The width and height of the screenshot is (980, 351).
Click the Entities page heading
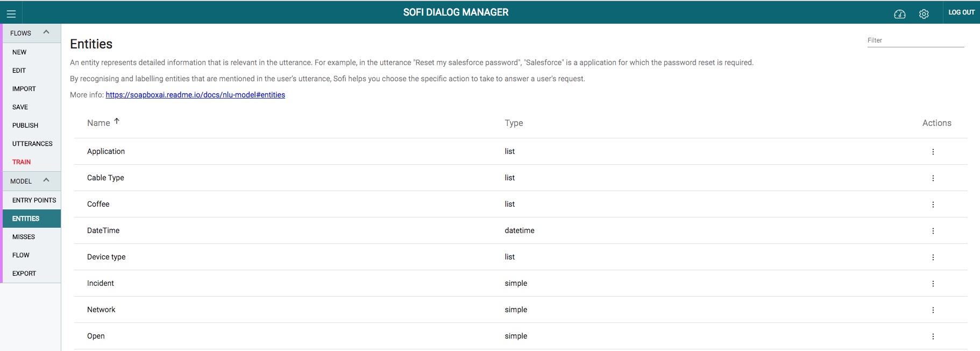(91, 44)
